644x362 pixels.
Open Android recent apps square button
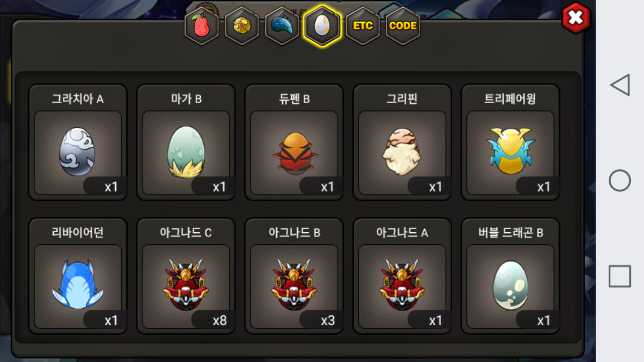620,277
